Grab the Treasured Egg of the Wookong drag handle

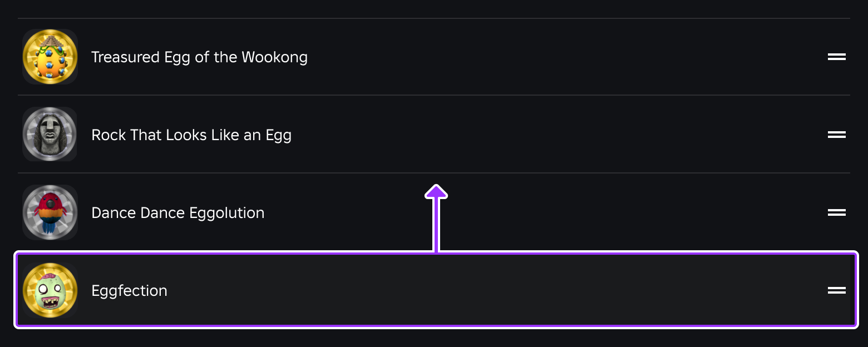point(836,57)
